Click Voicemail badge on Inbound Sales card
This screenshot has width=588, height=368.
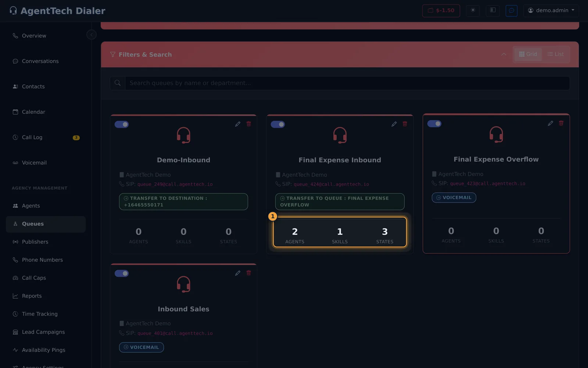pos(141,347)
